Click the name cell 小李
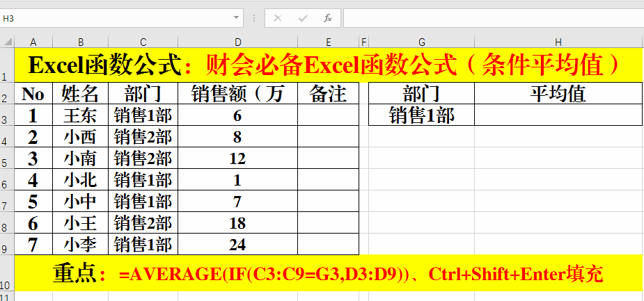This screenshot has width=644, height=301. coord(81,244)
